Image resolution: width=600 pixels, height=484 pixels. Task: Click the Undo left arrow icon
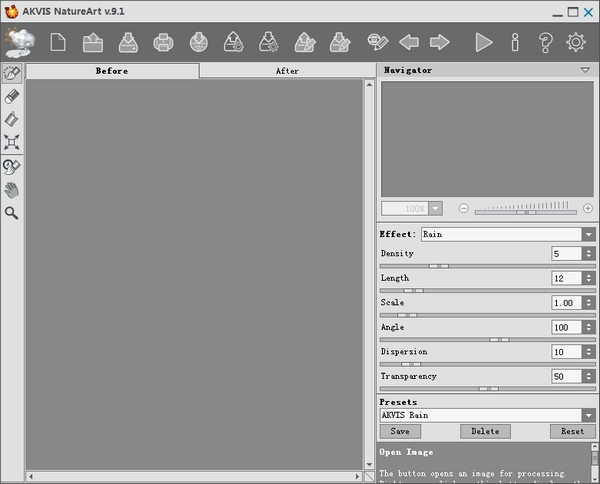[x=409, y=42]
